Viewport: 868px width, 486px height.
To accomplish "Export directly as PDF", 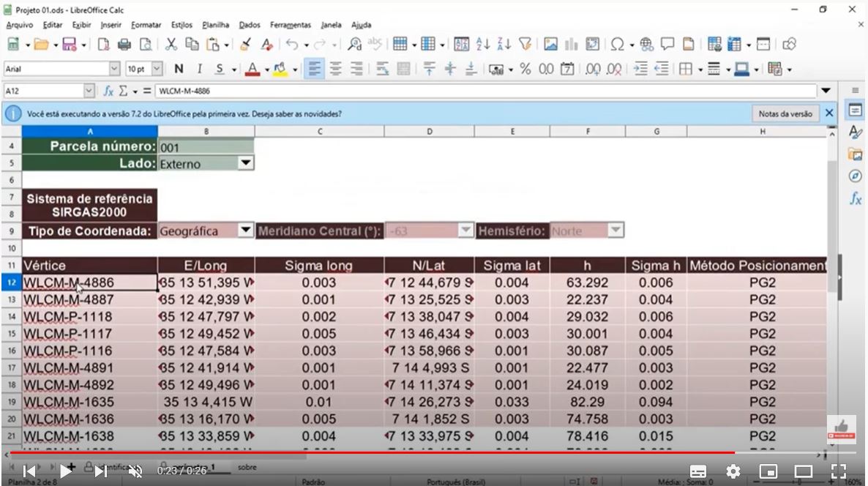I will coord(103,45).
